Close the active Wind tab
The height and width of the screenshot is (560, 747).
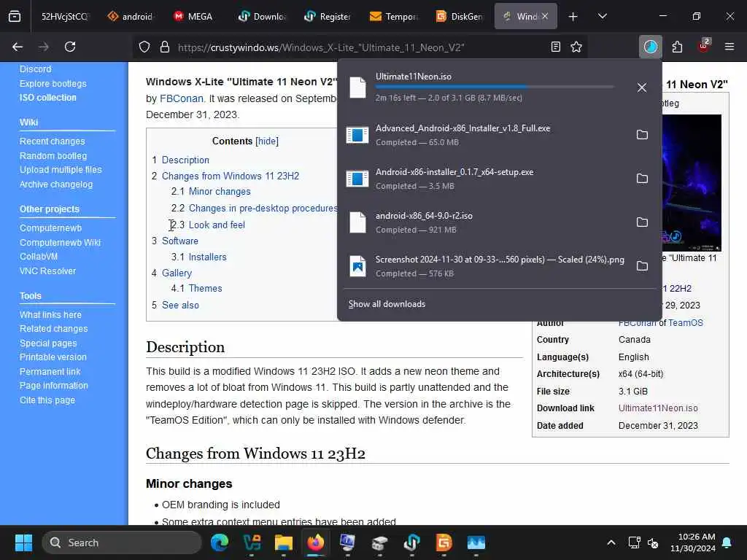click(545, 17)
